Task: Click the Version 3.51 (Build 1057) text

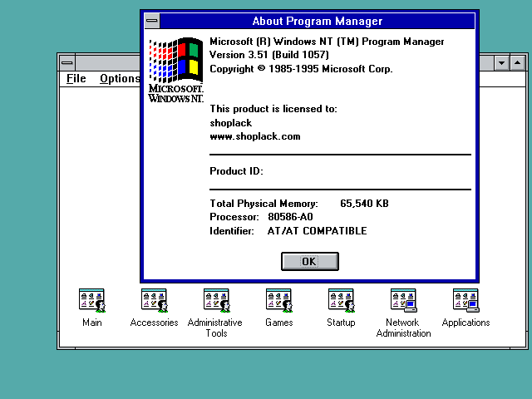Action: [x=269, y=55]
